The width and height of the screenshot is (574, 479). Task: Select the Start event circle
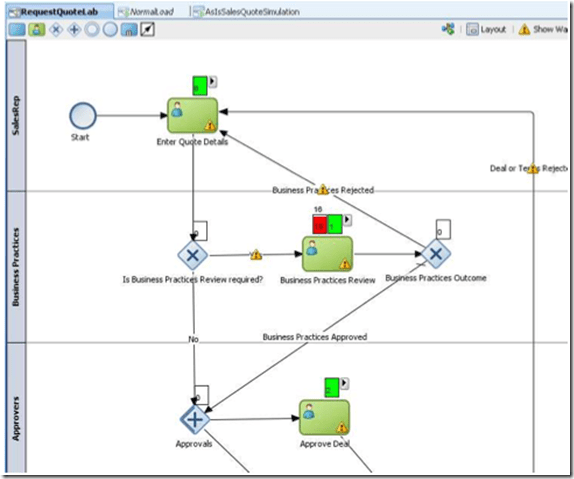83,116
